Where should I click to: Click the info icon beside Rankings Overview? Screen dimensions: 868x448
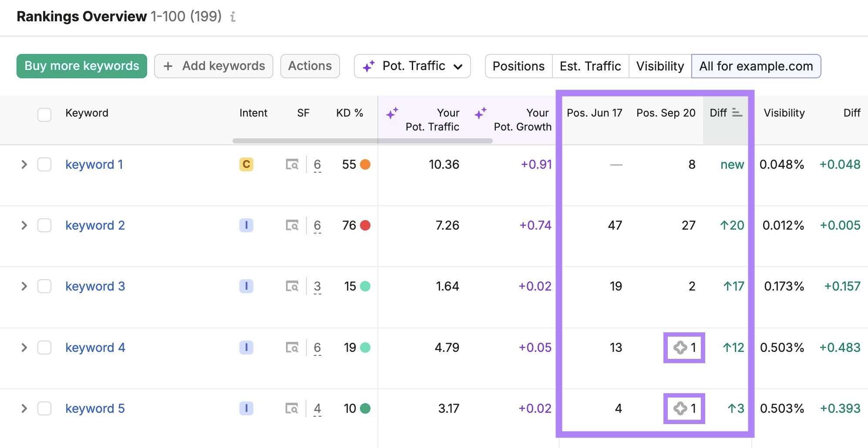click(233, 17)
